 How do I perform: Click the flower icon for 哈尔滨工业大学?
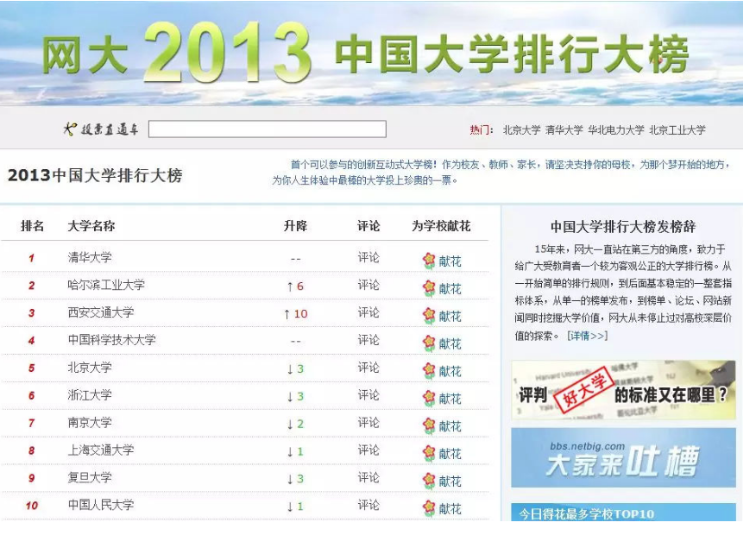pyautogui.click(x=429, y=288)
